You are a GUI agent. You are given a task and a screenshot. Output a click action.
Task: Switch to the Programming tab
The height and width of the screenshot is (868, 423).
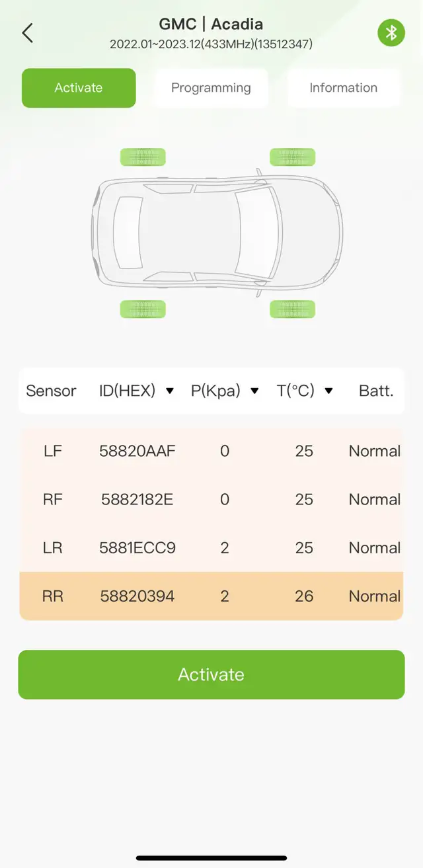point(211,88)
